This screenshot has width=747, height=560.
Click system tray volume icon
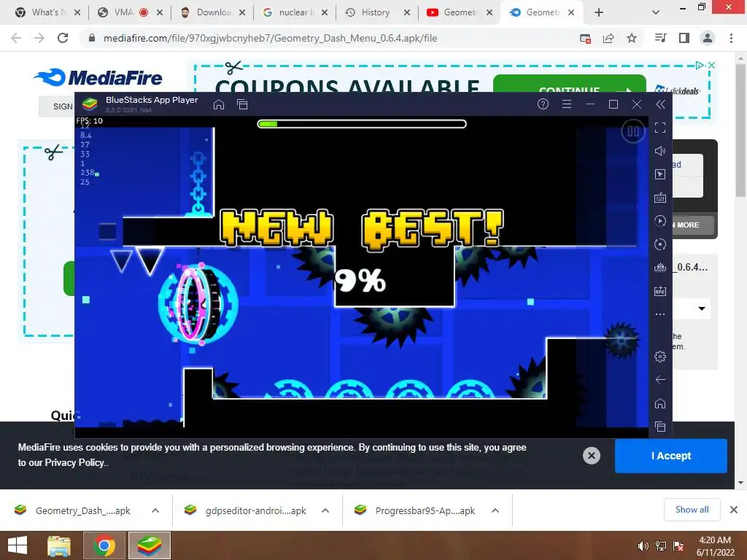coord(643,546)
